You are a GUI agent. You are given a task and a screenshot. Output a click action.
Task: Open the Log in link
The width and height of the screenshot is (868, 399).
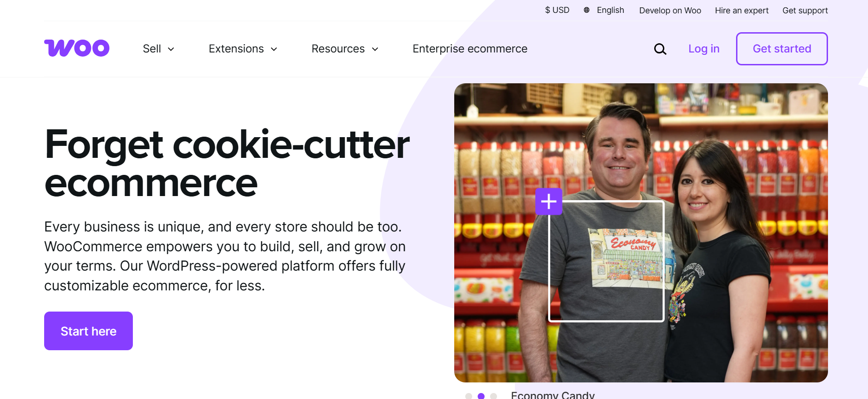tap(703, 49)
